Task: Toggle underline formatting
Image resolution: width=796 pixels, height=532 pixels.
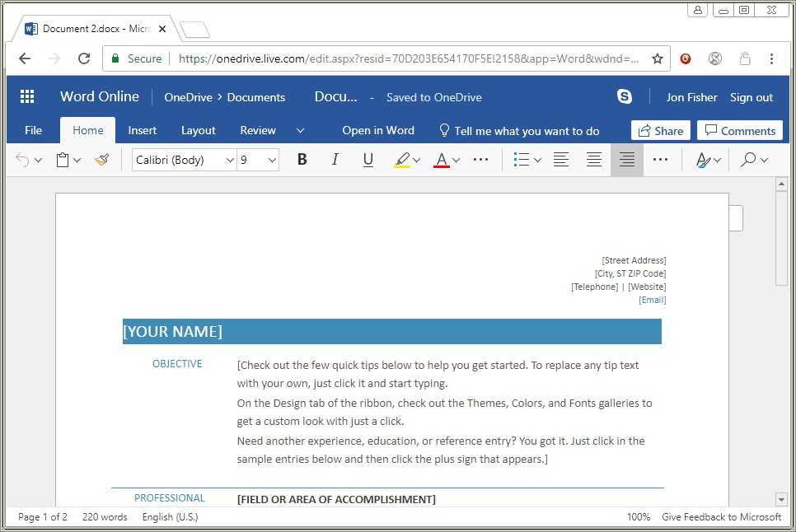Action: click(368, 159)
